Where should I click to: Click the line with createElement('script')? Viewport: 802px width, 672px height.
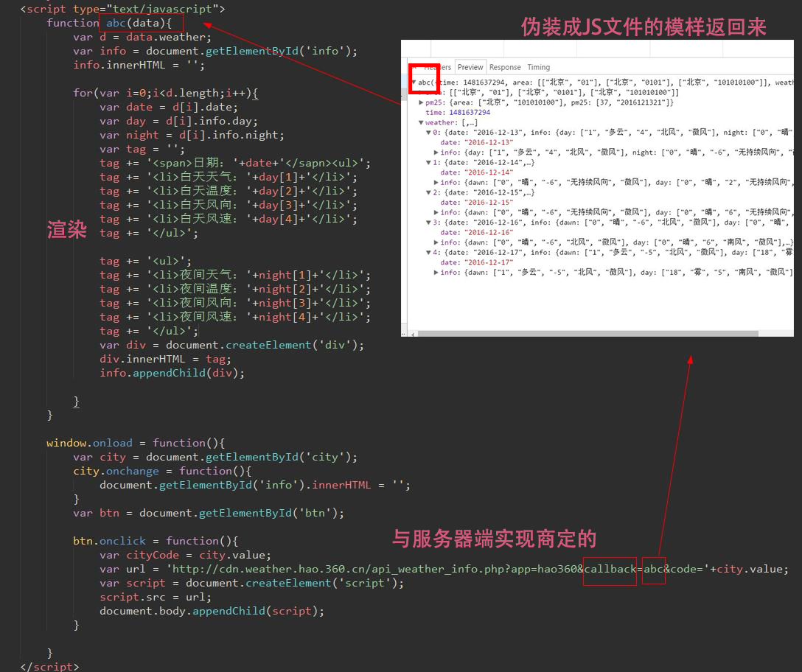point(251,583)
